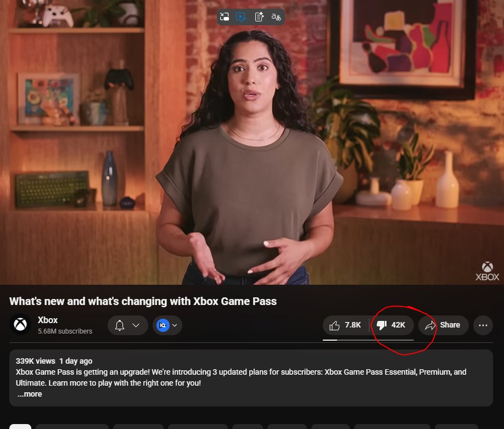Click the translate language icon on the overlay

point(276,16)
